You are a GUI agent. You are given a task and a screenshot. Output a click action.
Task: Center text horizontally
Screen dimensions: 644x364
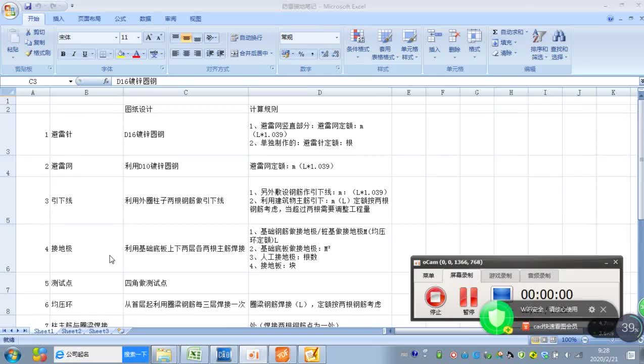pos(187,54)
